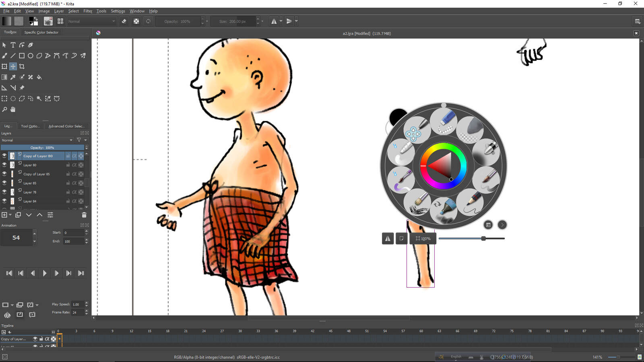Image resolution: width=644 pixels, height=362 pixels.
Task: Toggle Horizontal Mirror tool in toolbar
Action: pyautogui.click(x=274, y=21)
